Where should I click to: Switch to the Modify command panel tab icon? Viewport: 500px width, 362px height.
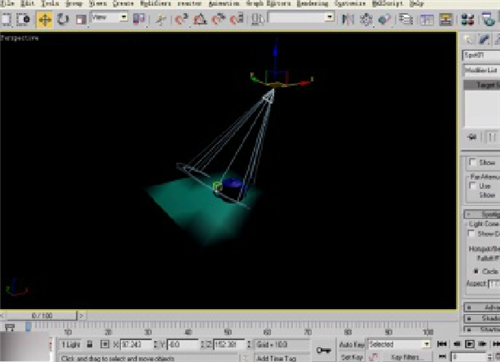pos(484,40)
